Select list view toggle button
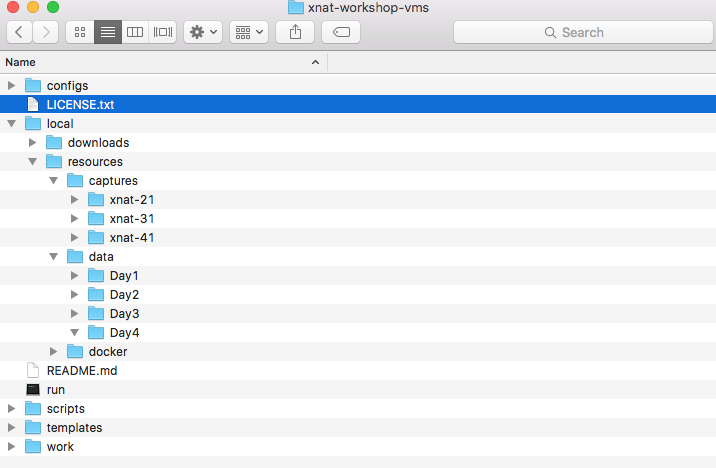The image size is (716, 468). pos(108,32)
